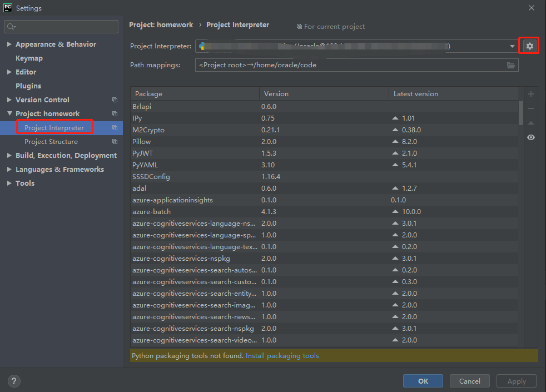
Task: Expand the Editor settings section
Action: (9, 72)
